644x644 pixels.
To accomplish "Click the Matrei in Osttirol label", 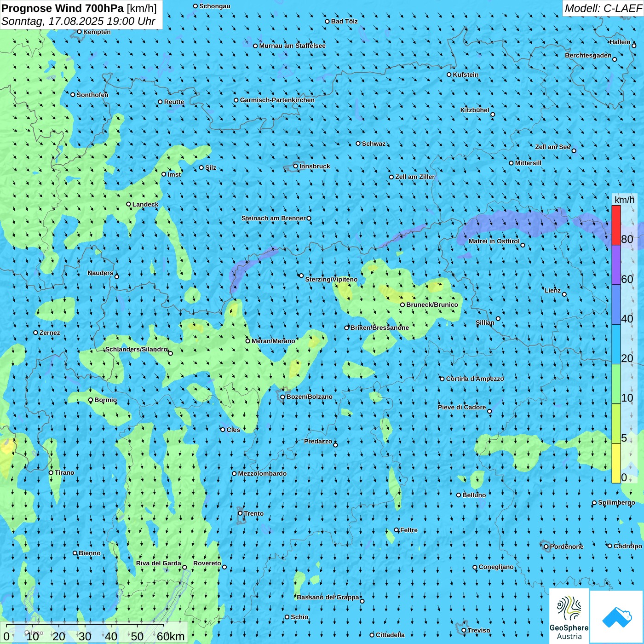I will pos(494,241).
